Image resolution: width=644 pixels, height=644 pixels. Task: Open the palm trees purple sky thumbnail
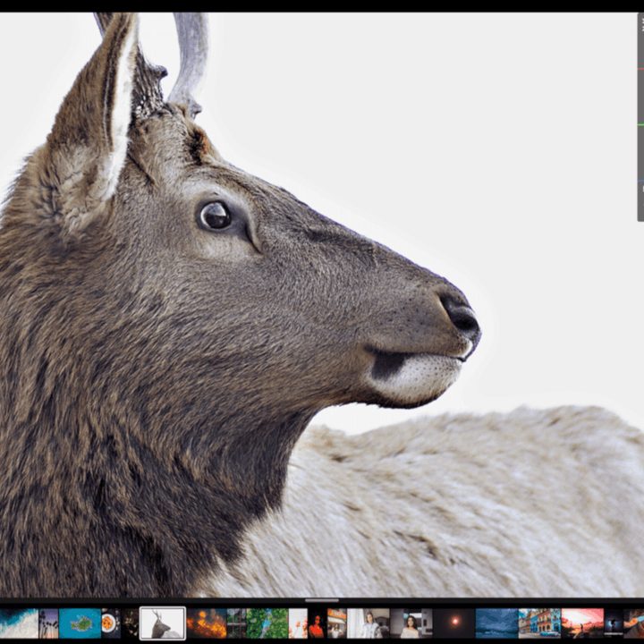(x=48, y=623)
